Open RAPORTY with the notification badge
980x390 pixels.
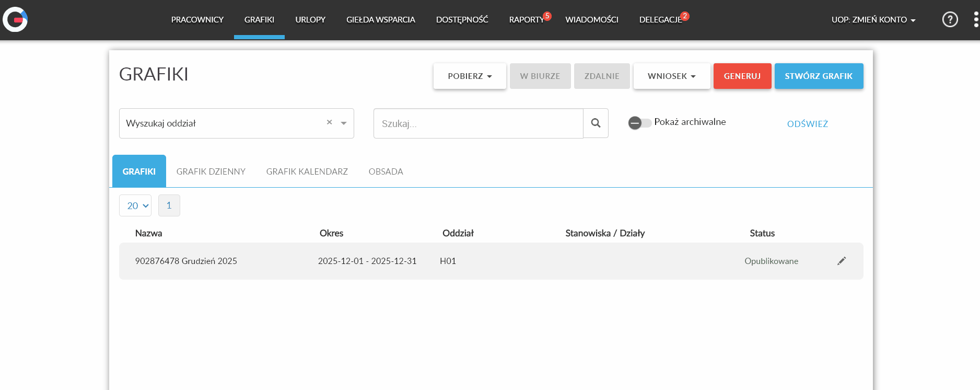tap(527, 20)
